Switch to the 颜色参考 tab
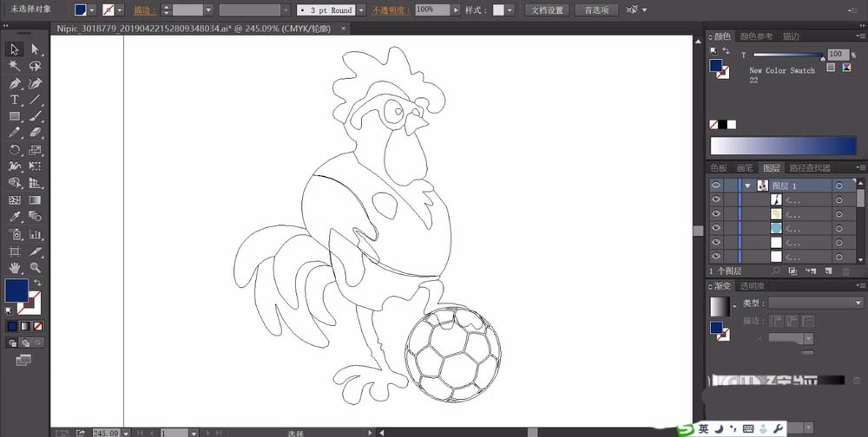 (756, 36)
